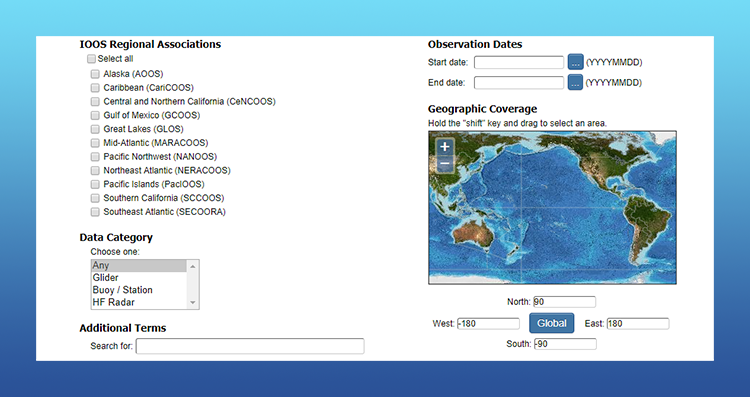Screen dimensions: 750x397
Task: Tick the Southern California (SCCOOS) checkbox
Action: [95, 198]
